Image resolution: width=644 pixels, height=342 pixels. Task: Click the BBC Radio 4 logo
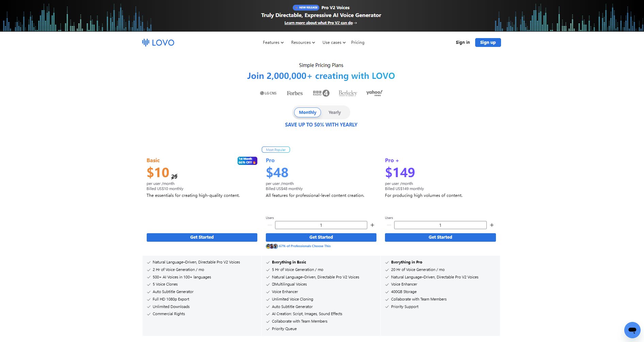point(321,93)
